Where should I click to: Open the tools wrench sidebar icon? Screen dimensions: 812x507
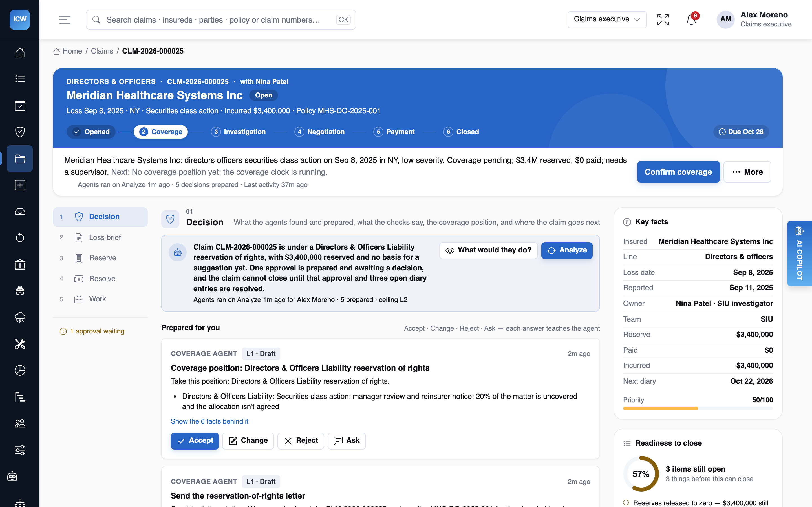20,344
